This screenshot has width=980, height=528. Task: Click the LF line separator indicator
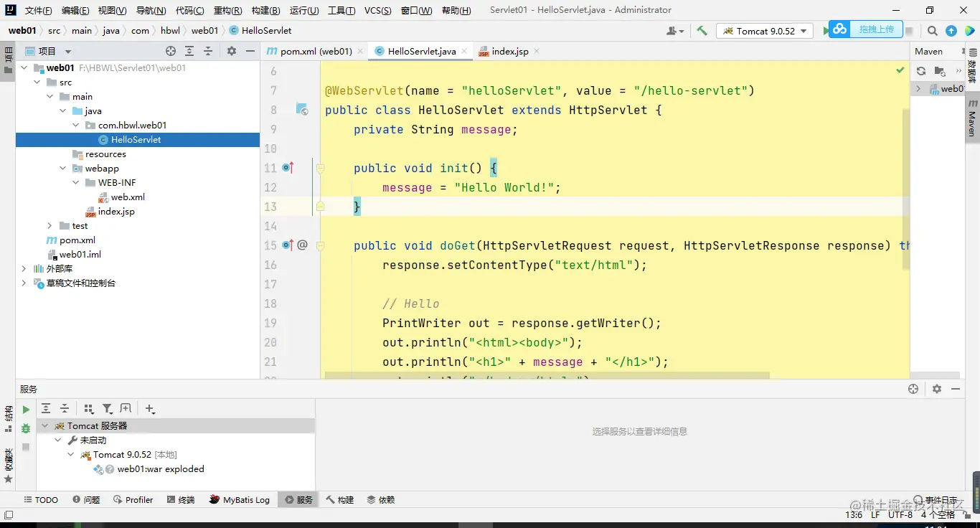[x=875, y=514]
